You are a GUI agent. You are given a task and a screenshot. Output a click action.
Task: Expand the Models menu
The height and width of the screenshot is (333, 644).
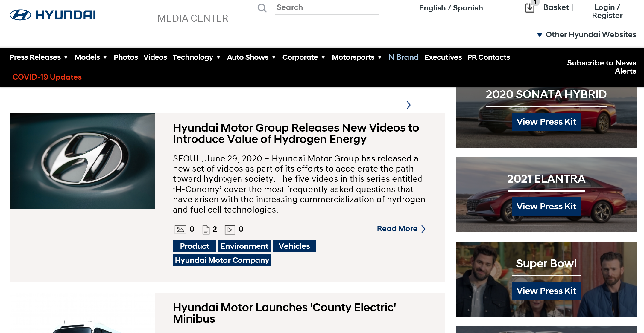[91, 57]
